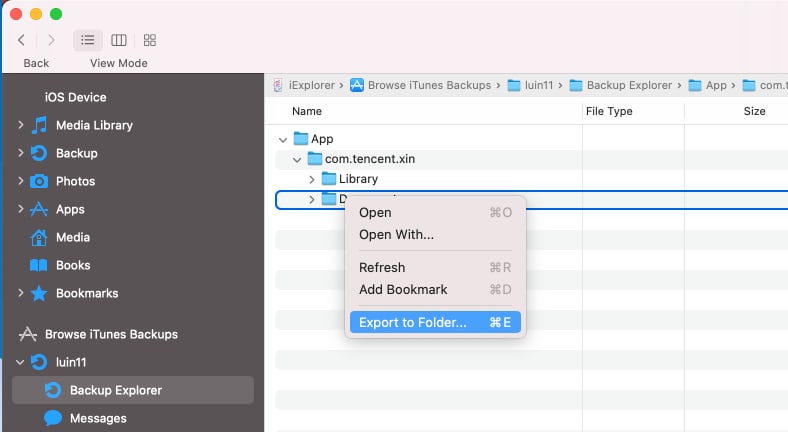This screenshot has width=788, height=432.
Task: Go back with the Back arrow
Action: [x=22, y=40]
